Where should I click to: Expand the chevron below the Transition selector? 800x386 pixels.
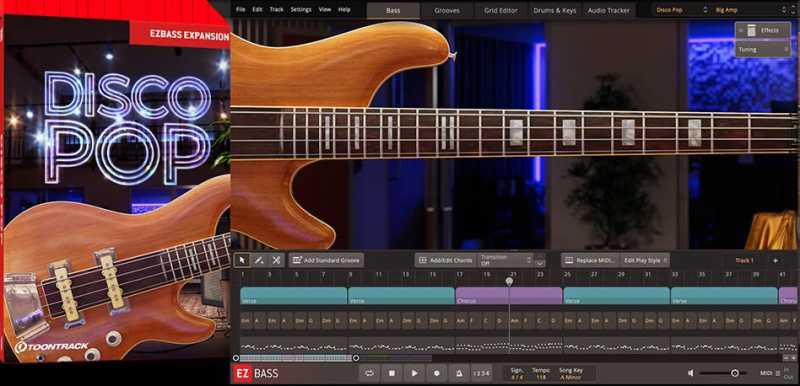(540, 263)
